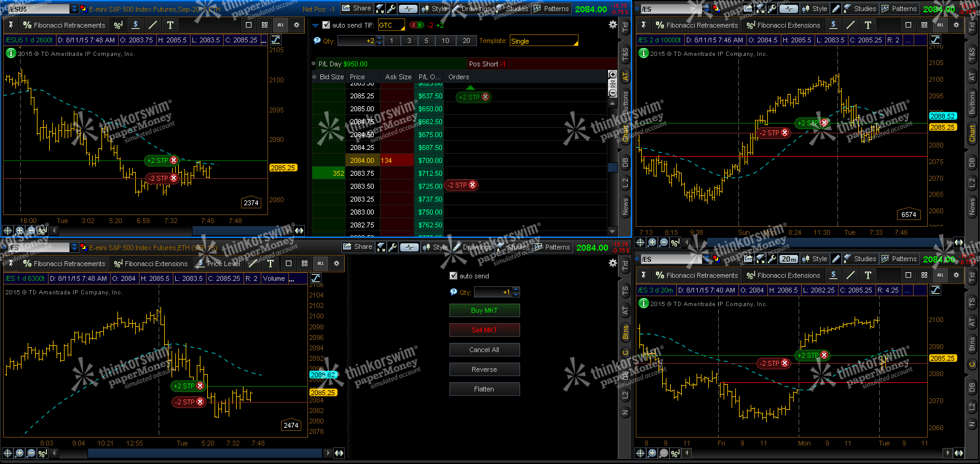Open Studies menu in bottom-left chart header
This screenshot has width=980, height=464.
click(514, 247)
